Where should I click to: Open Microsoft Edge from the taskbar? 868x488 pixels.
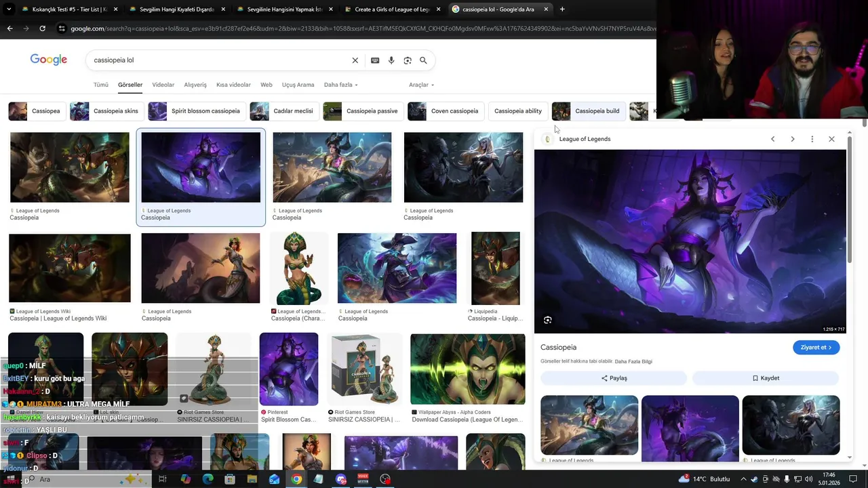(x=208, y=479)
